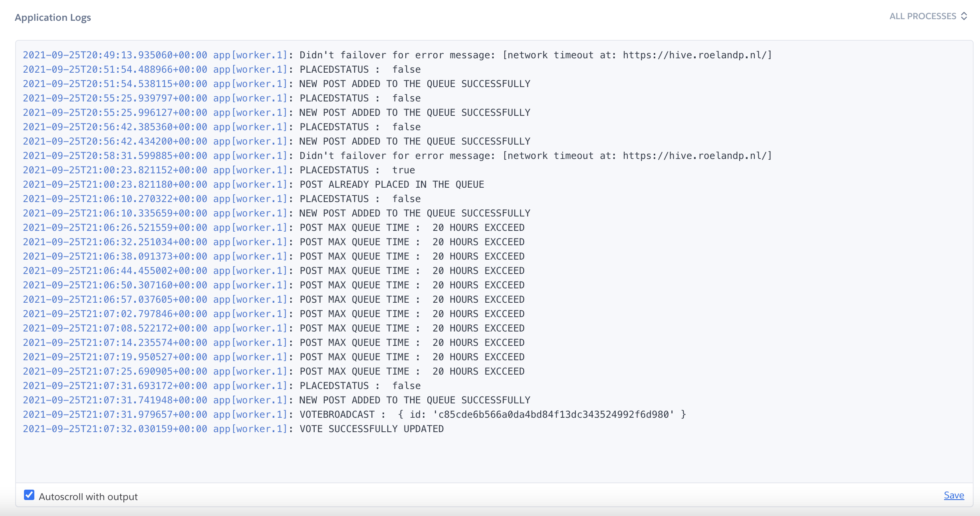Screen dimensions: 980x516
Task: Select failover error line at 20:58:31.599885
Action: (x=397, y=156)
